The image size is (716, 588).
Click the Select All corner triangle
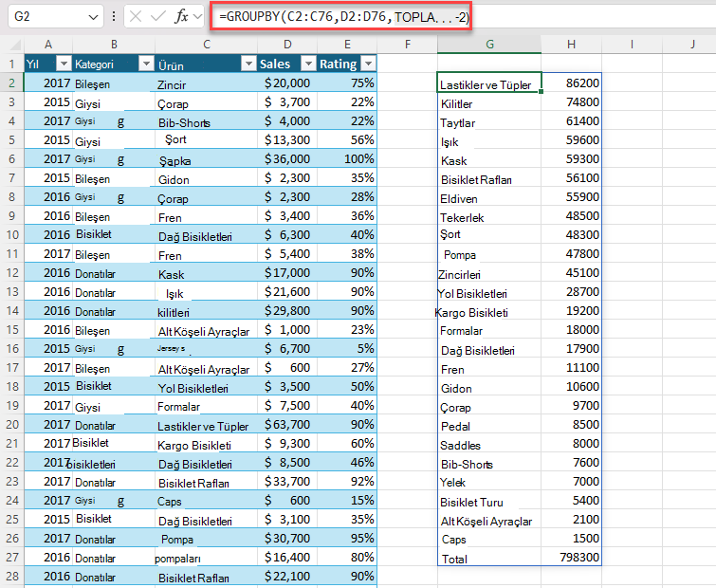coord(15,45)
